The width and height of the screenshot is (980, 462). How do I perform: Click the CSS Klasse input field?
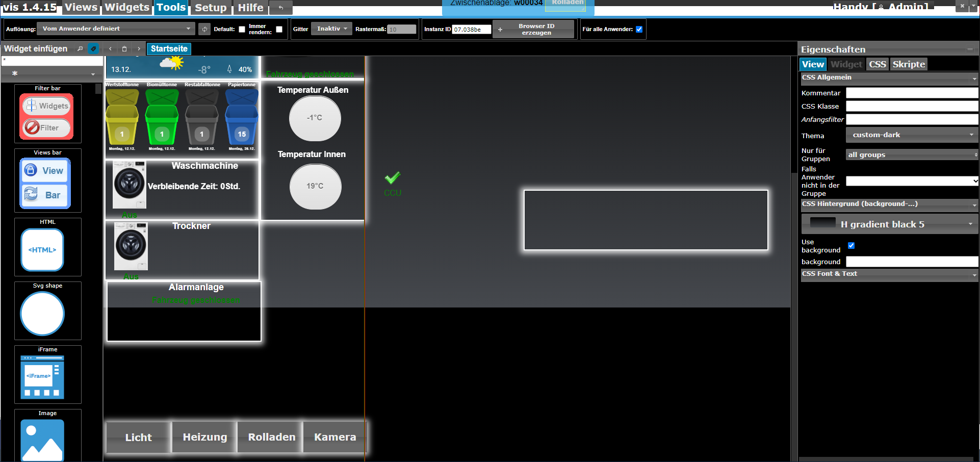coord(912,106)
